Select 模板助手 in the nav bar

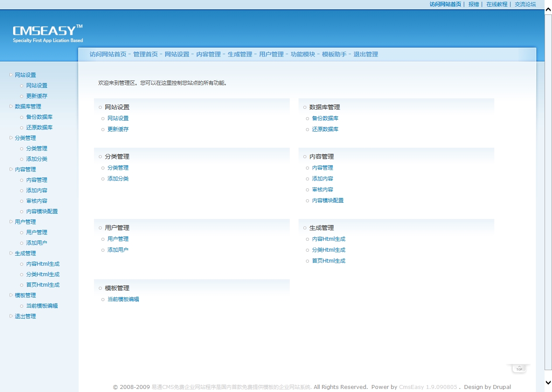click(x=334, y=54)
